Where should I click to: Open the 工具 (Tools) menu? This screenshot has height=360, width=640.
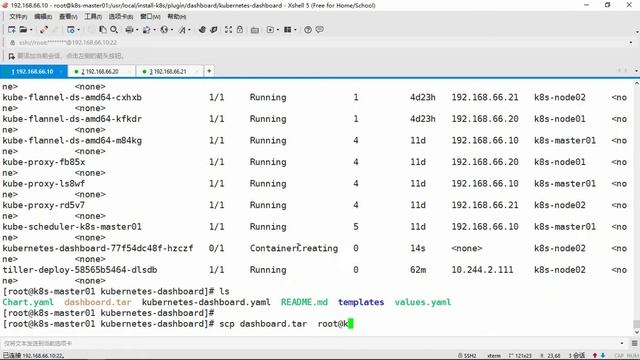(x=93, y=16)
